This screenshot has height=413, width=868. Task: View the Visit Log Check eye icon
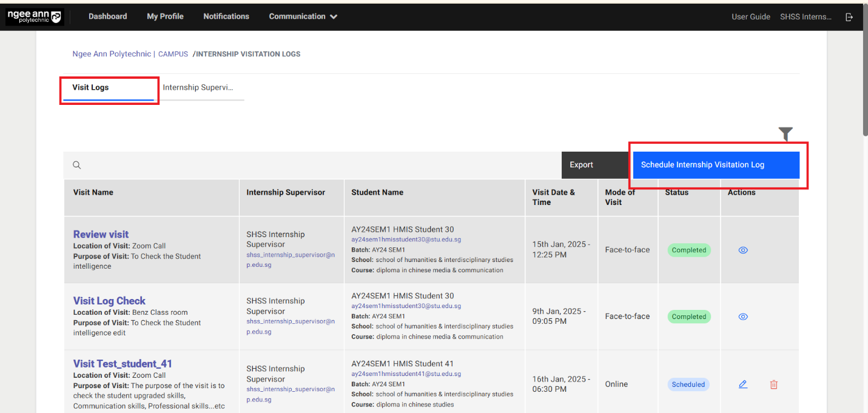click(743, 317)
